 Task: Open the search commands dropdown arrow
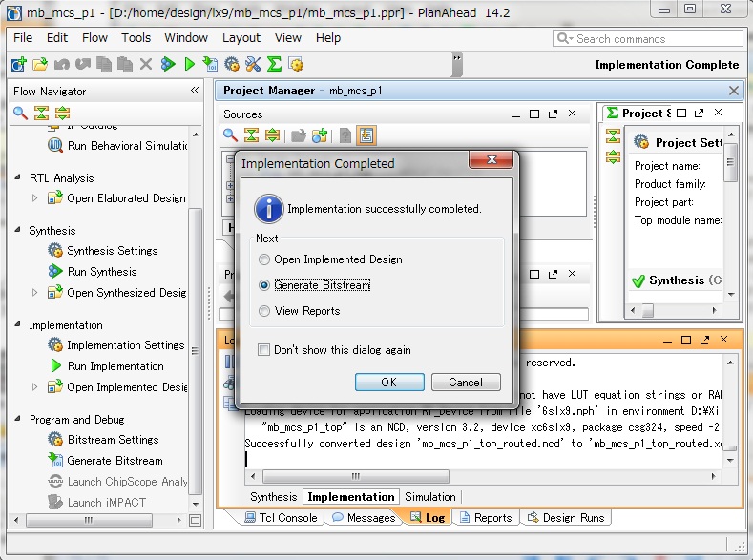coord(571,39)
